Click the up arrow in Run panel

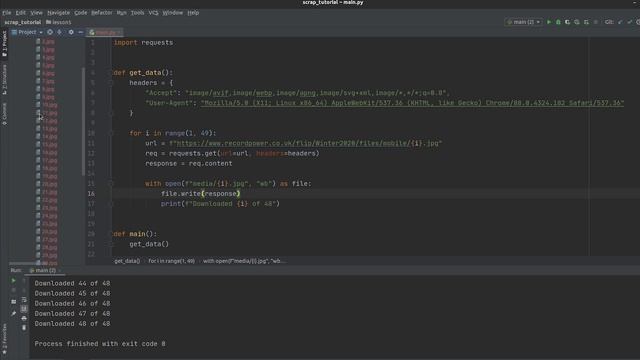[x=24, y=280]
